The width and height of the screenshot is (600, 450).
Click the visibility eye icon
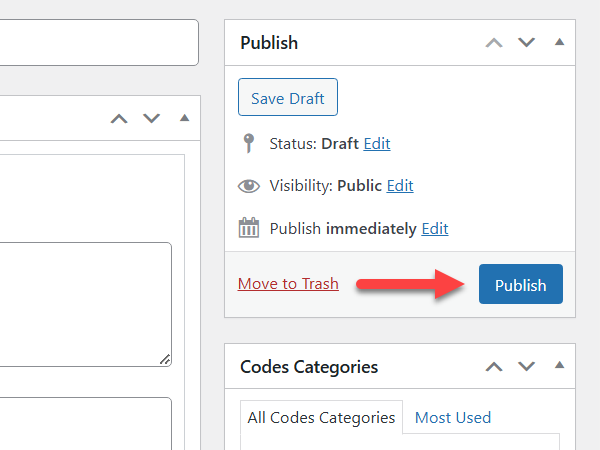click(249, 186)
